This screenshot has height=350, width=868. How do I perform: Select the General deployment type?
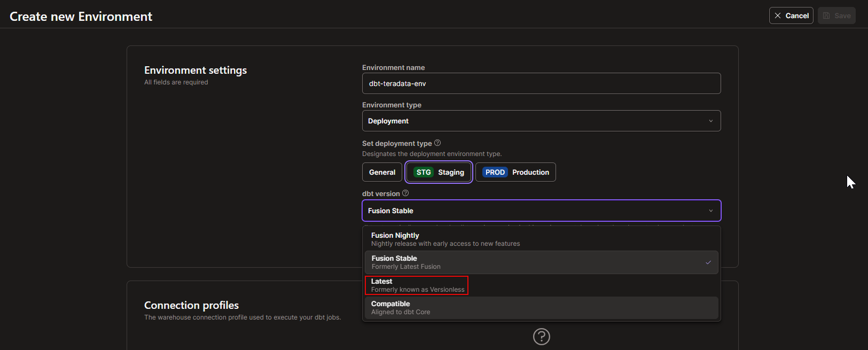tap(382, 172)
